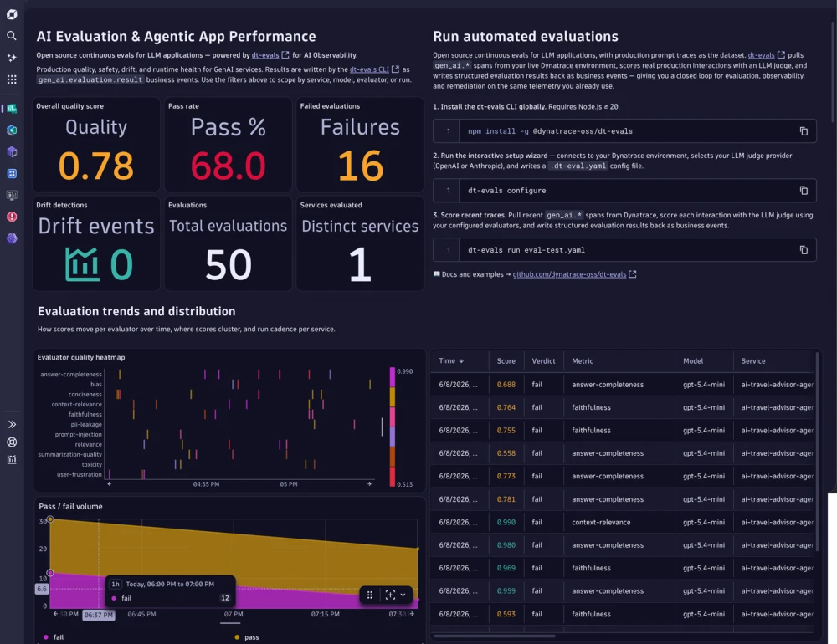
Task: Open the purple brain hexagon app icon
Action: click(12, 238)
